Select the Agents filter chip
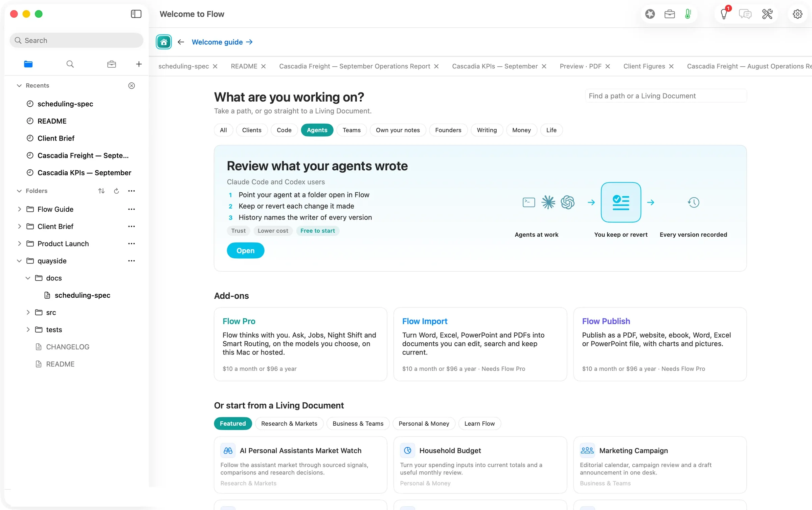812x510 pixels. click(x=317, y=130)
